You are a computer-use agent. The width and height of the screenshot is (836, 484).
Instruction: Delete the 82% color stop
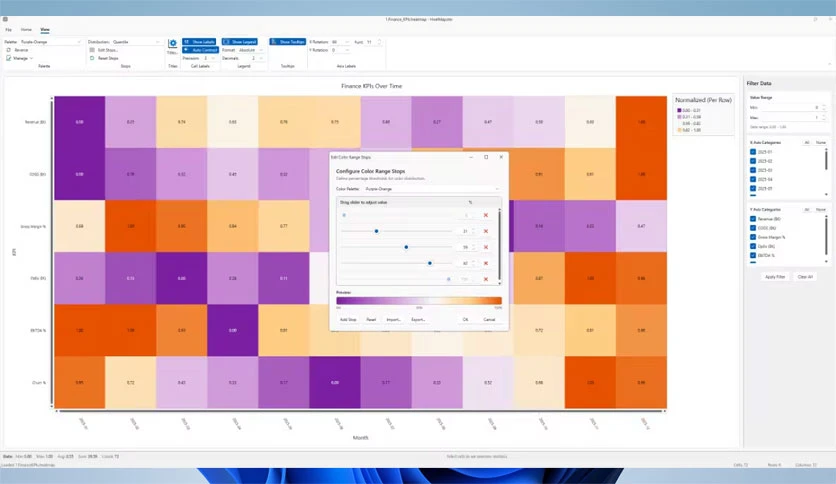(486, 263)
